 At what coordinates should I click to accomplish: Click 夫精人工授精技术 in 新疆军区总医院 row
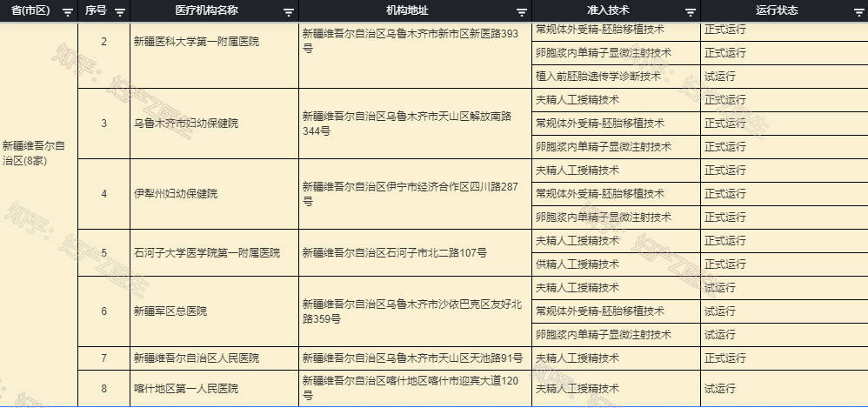point(616,288)
